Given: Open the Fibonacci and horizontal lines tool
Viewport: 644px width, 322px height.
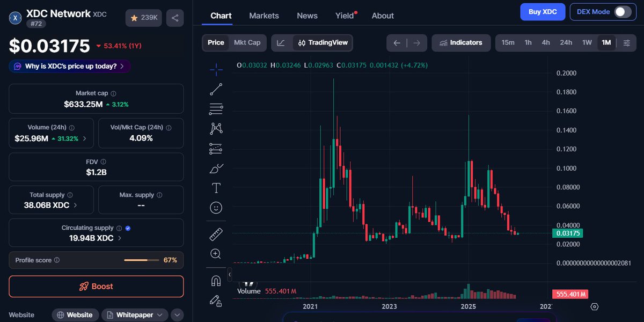Looking at the screenshot, I should click(216, 109).
